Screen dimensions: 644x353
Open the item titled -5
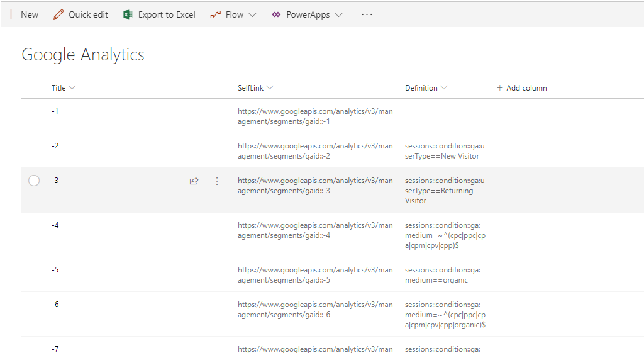point(55,270)
